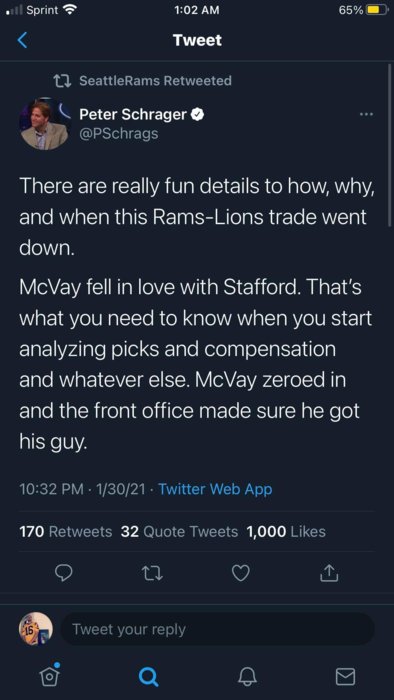Share the tweet via the share icon
The width and height of the screenshot is (394, 700).
click(328, 573)
